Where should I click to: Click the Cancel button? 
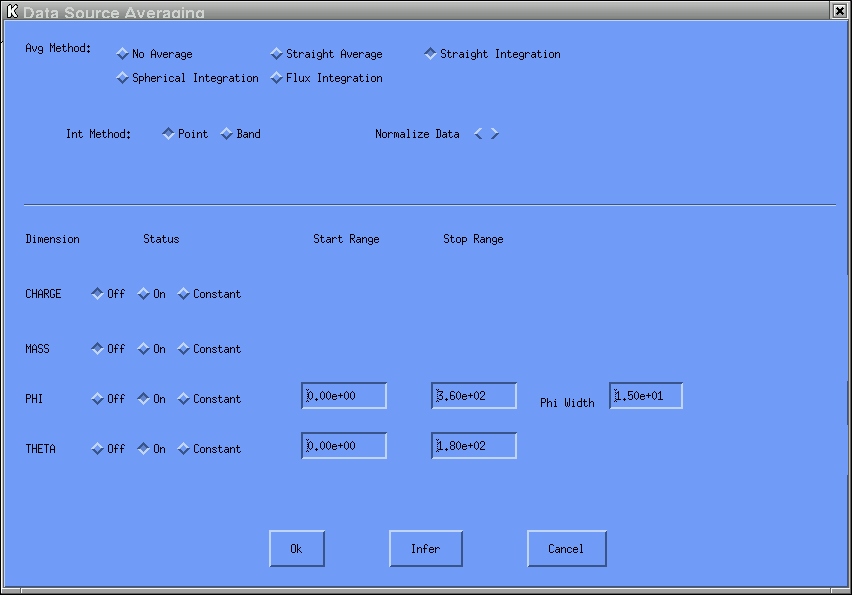click(x=566, y=549)
